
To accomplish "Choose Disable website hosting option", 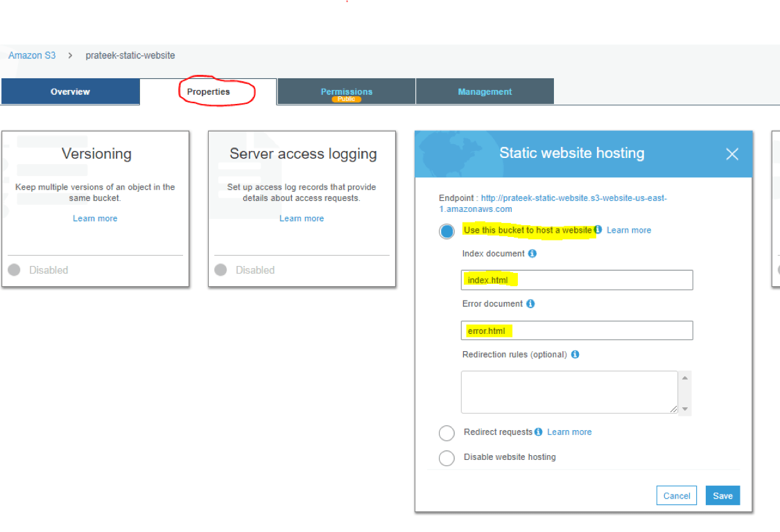I will pyautogui.click(x=447, y=458).
